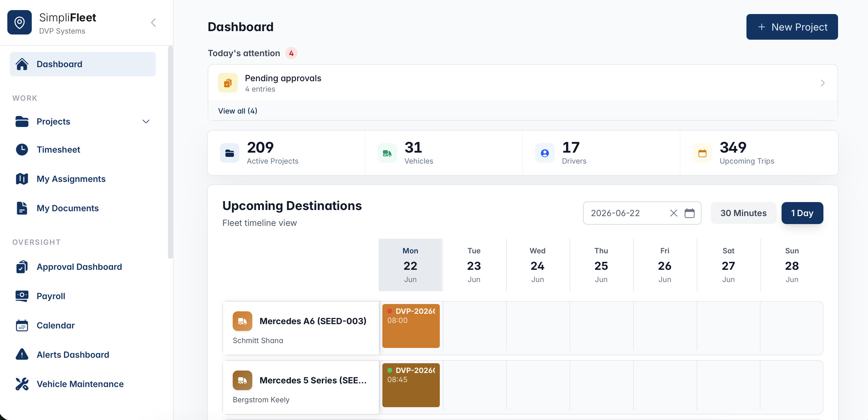Select Fri 26 Jun column header

coord(665,265)
